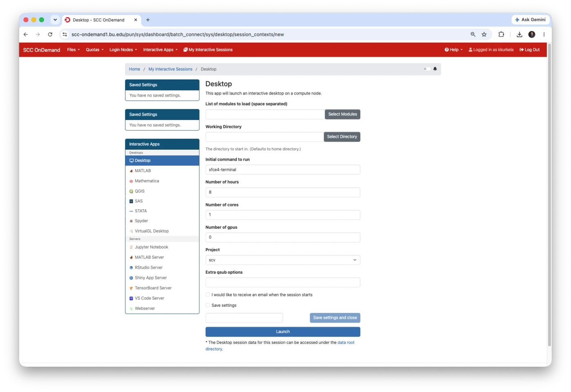Click the MATLAB icon in Interactive Apps
Viewport: 571px width, 392px height.
(131, 171)
